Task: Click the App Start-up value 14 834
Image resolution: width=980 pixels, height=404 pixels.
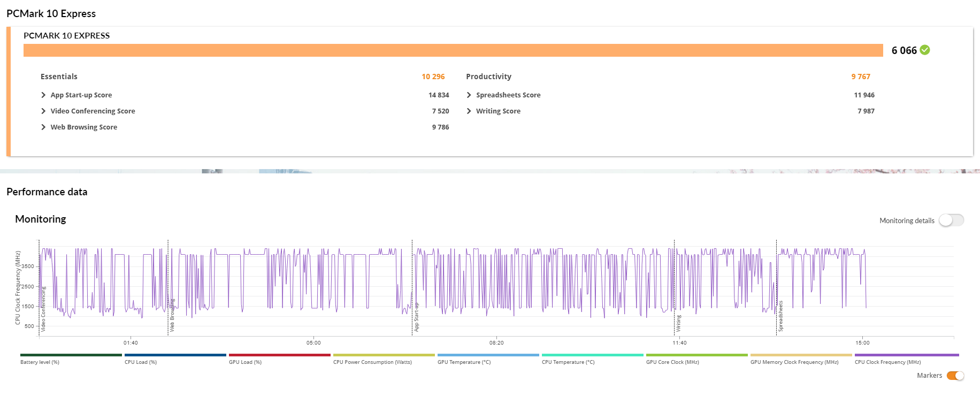Action: coord(439,95)
